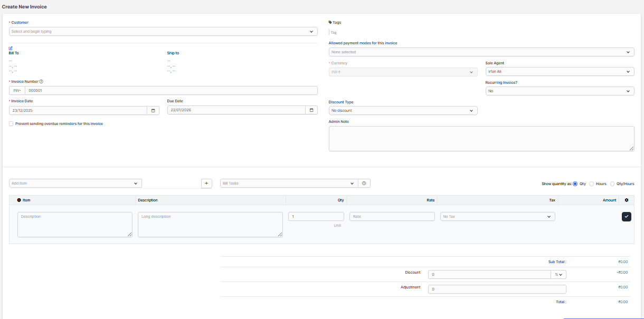This screenshot has height=319, width=644.
Task: Open the Discount Type dropdown
Action: (x=403, y=111)
